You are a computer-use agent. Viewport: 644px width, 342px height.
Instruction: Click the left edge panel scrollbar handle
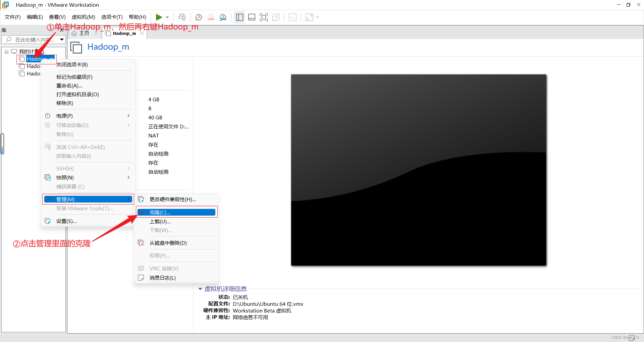coord(2,144)
